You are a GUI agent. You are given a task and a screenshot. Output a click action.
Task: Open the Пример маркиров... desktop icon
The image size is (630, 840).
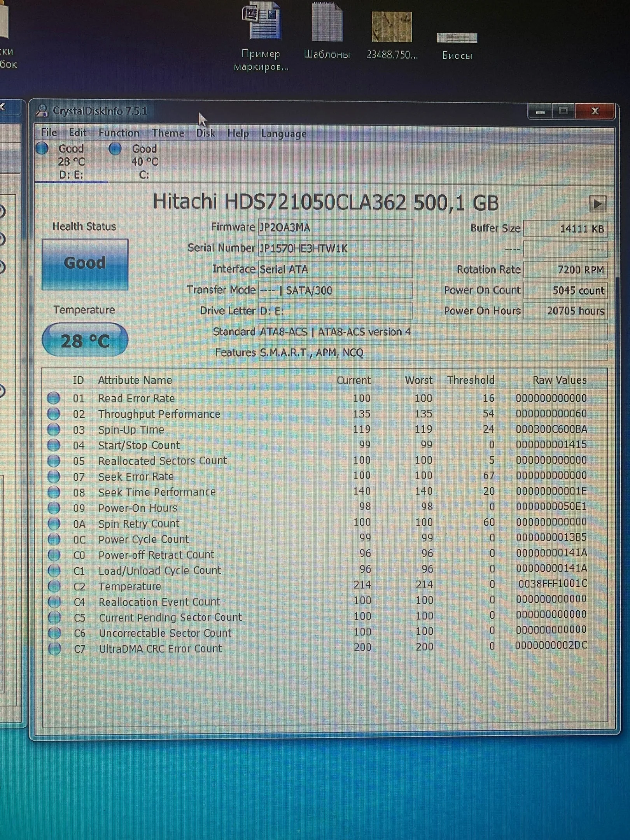261,37
